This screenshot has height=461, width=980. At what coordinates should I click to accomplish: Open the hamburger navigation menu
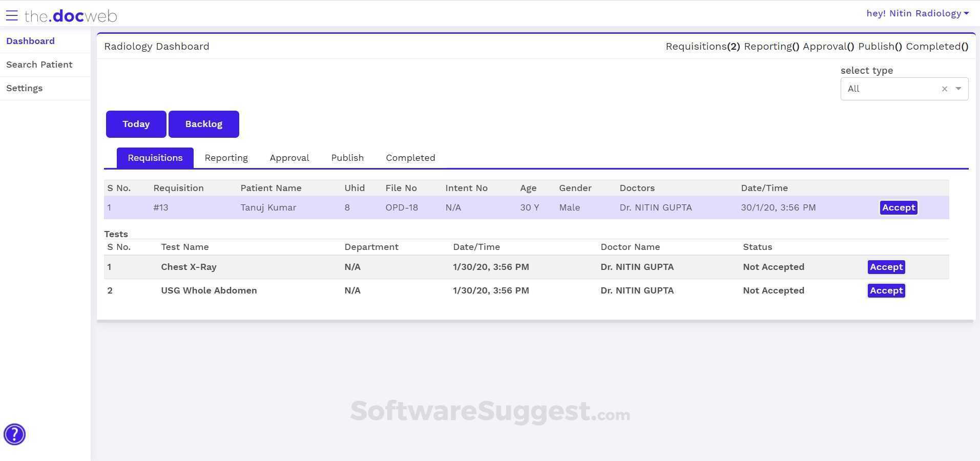point(12,15)
